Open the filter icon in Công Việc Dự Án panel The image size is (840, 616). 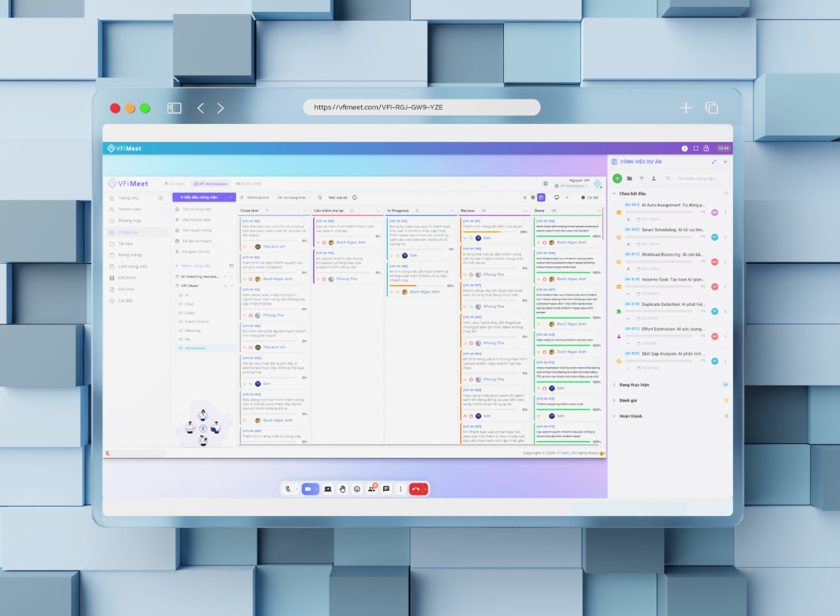pos(642,178)
